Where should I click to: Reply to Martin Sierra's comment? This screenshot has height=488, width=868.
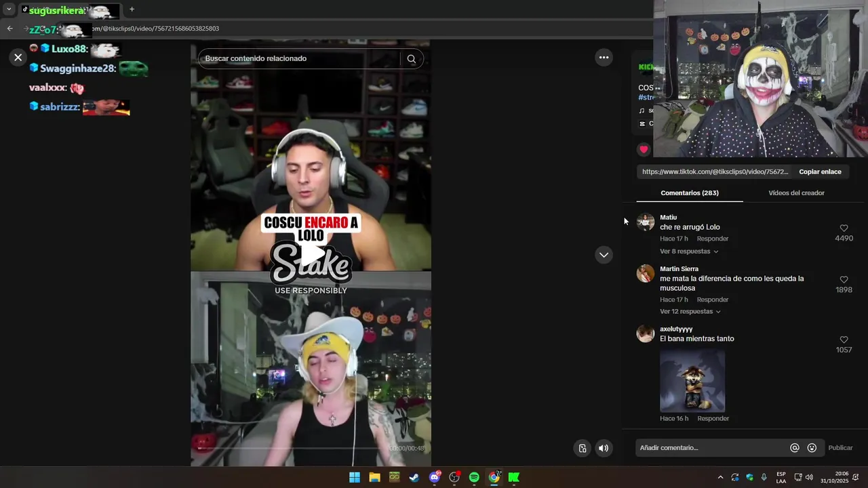coord(713,300)
